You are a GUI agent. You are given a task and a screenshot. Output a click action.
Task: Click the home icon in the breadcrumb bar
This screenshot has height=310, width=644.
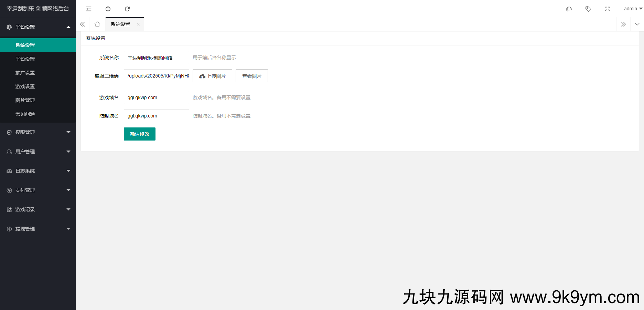[97, 24]
